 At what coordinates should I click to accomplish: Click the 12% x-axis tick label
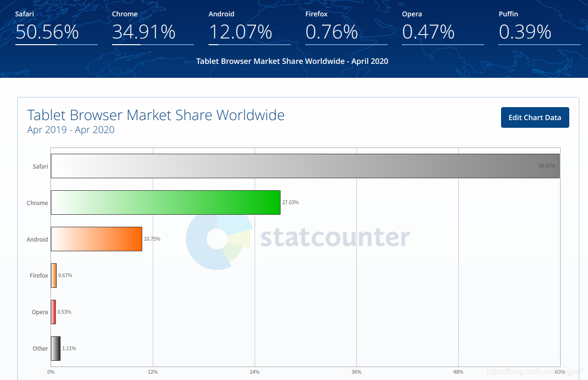point(153,372)
